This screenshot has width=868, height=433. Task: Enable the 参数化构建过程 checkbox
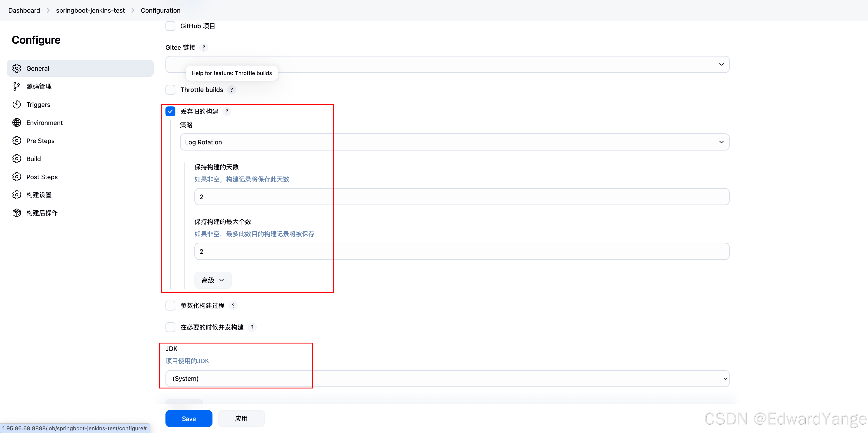click(170, 305)
